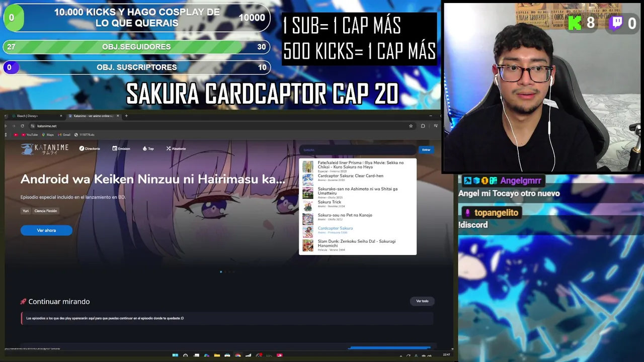Open the apps grid in bookmarks bar
The width and height of the screenshot is (644, 362).
coord(6,135)
